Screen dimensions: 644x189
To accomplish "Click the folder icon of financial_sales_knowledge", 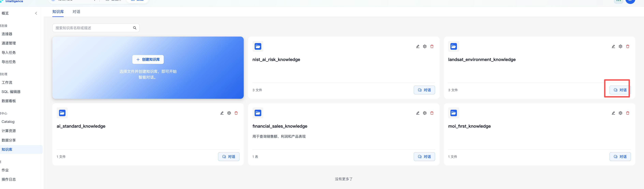I will pyautogui.click(x=258, y=113).
